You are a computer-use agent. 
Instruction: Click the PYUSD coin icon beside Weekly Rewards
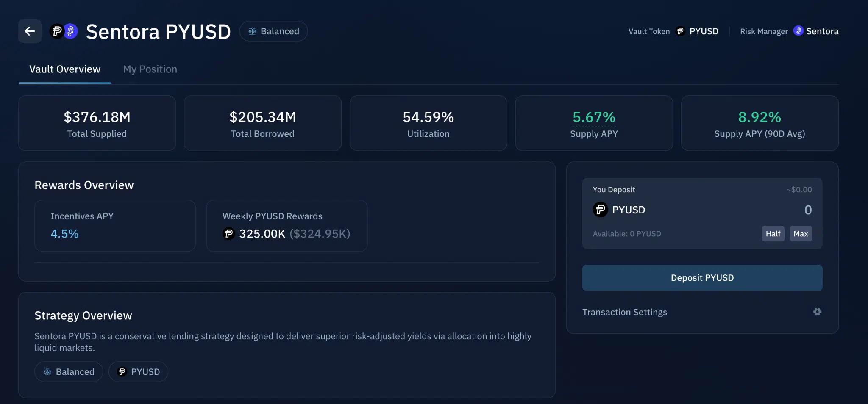pyautogui.click(x=228, y=233)
